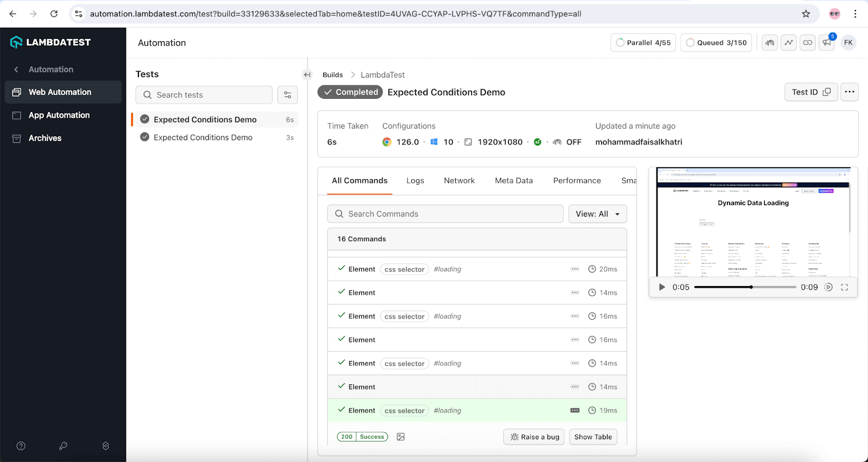Viewport: 868px width, 462px height.
Task: Change the video playback speed
Action: point(828,287)
